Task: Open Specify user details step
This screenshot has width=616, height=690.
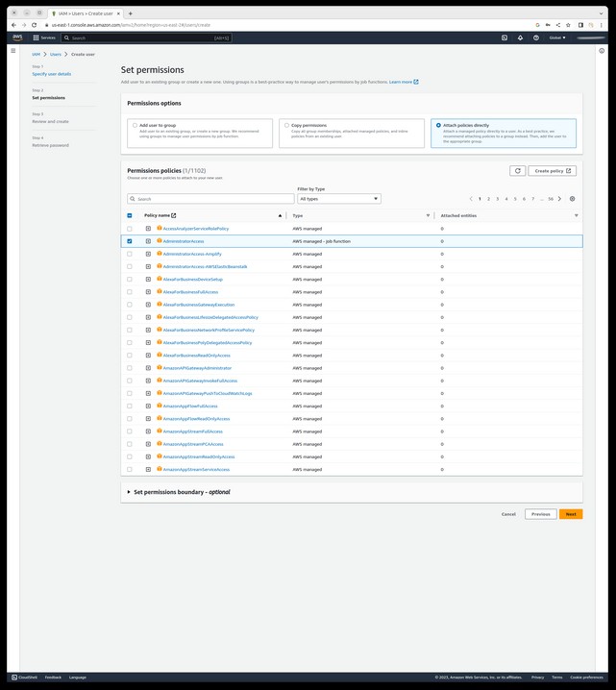Action: coord(52,74)
